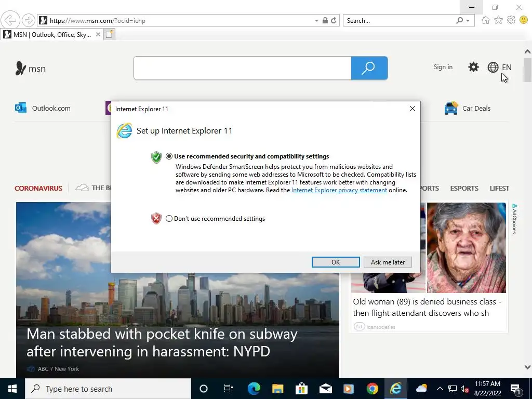Viewport: 532px width, 399px height.
Task: Click the page scrollbar down arrow
Action: (x=527, y=367)
